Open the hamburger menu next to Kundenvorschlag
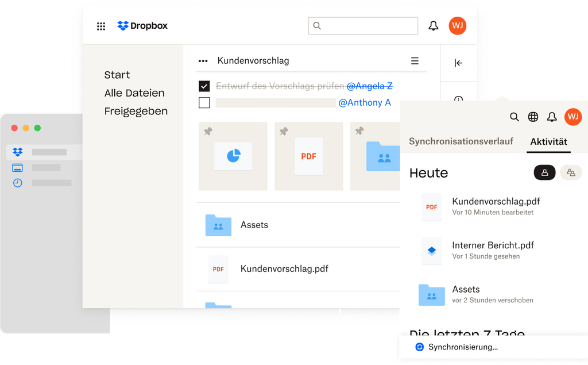The height and width of the screenshot is (365, 588). click(415, 60)
